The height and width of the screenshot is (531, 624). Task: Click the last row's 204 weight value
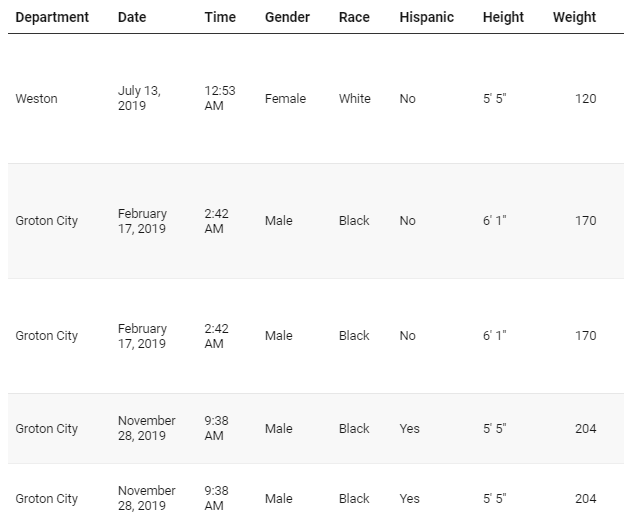[x=585, y=499]
